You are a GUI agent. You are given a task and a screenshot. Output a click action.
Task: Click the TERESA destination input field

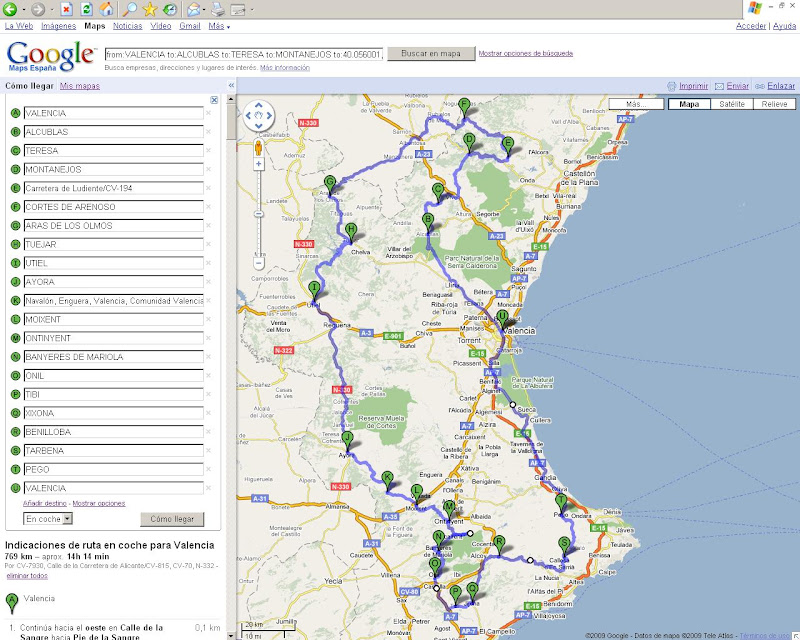[x=112, y=151]
